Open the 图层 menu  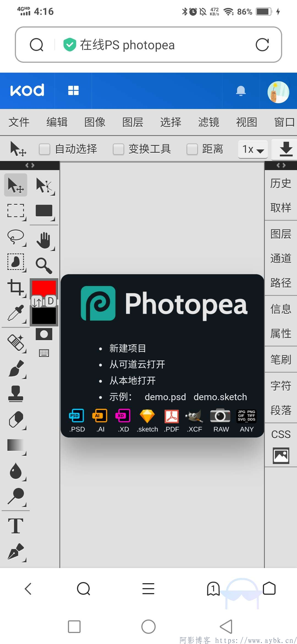tap(133, 122)
